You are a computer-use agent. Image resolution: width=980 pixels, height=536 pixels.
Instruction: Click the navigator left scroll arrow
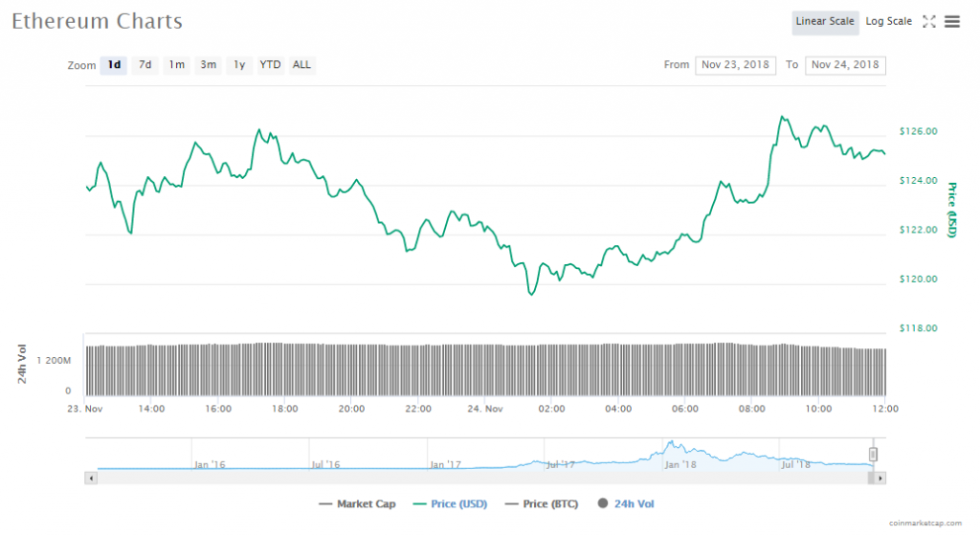[92, 477]
